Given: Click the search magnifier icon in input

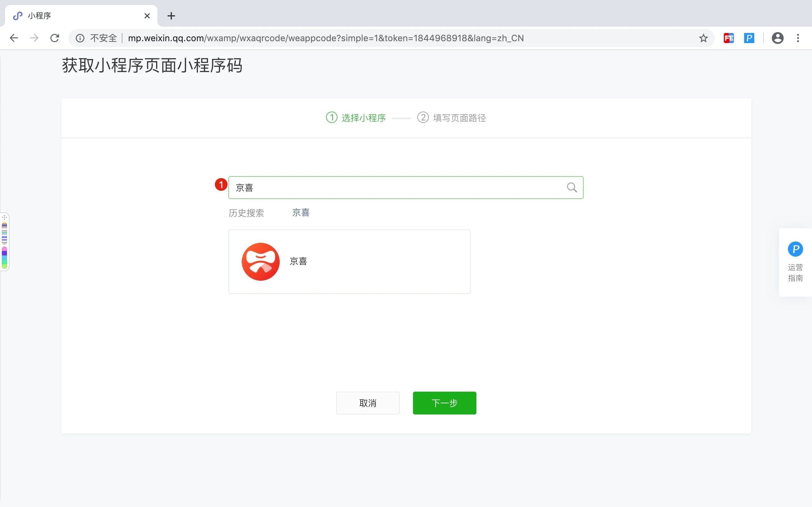Looking at the screenshot, I should pos(572,188).
